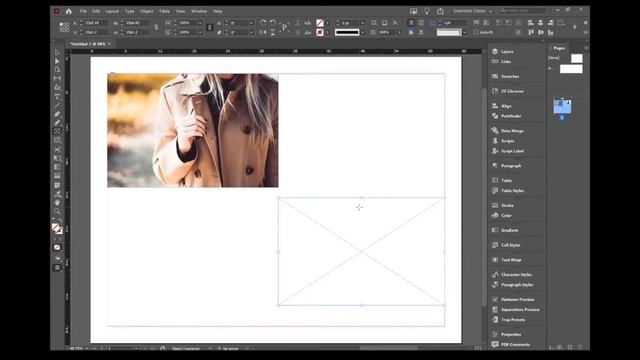Select the Scissors tool
This screenshot has width=640, height=360.
point(57,149)
